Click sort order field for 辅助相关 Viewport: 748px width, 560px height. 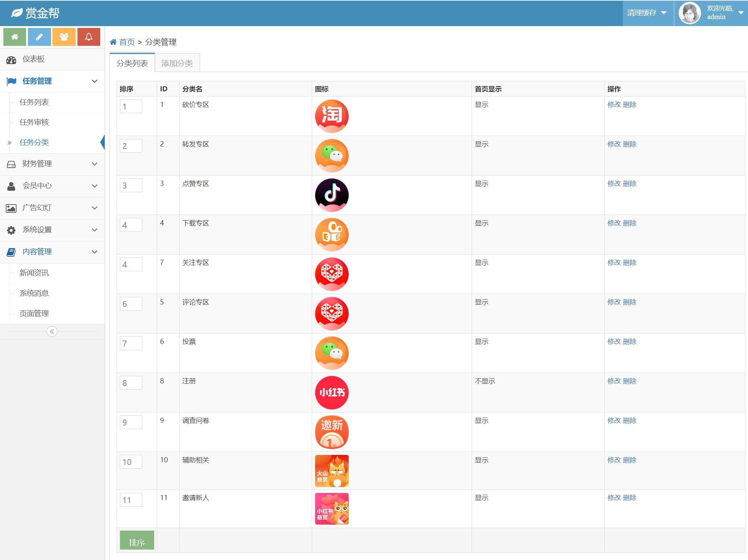[x=131, y=462]
